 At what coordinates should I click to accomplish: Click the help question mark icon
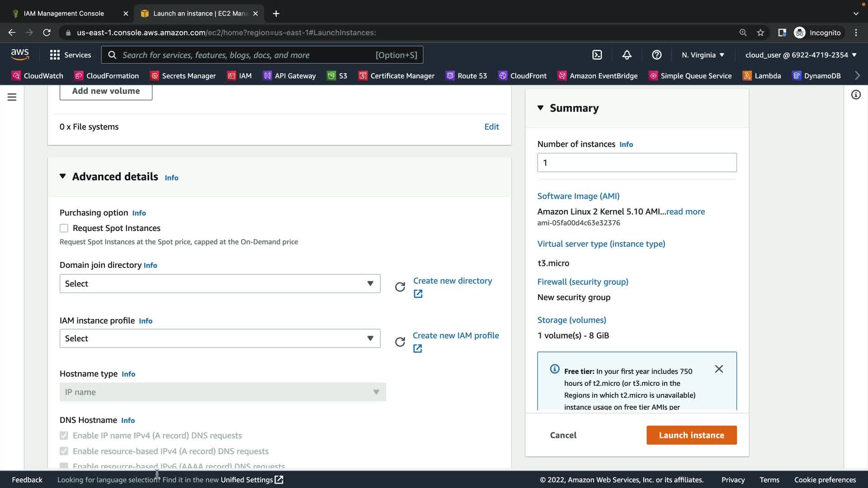tap(656, 55)
